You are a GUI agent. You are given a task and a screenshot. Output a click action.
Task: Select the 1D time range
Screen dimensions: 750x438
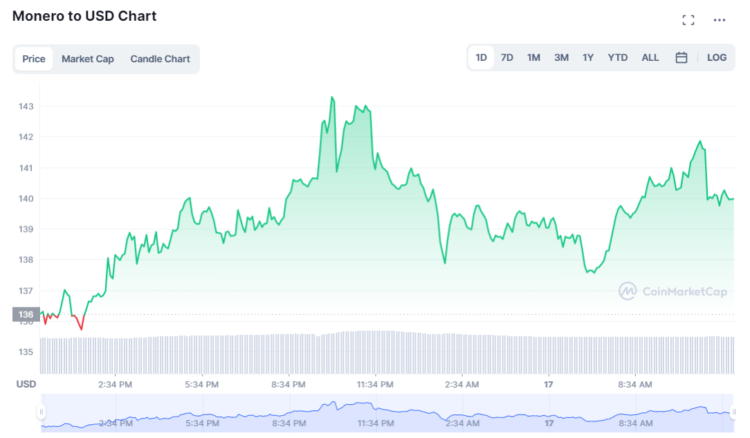pyautogui.click(x=481, y=58)
